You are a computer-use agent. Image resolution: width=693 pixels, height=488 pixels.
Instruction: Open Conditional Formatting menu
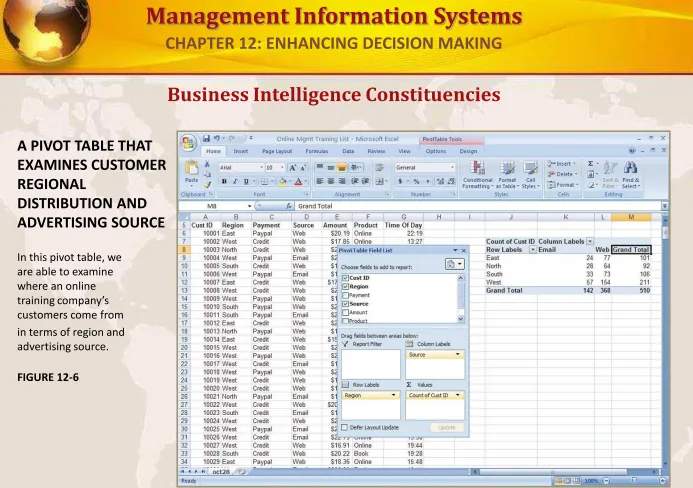click(477, 175)
